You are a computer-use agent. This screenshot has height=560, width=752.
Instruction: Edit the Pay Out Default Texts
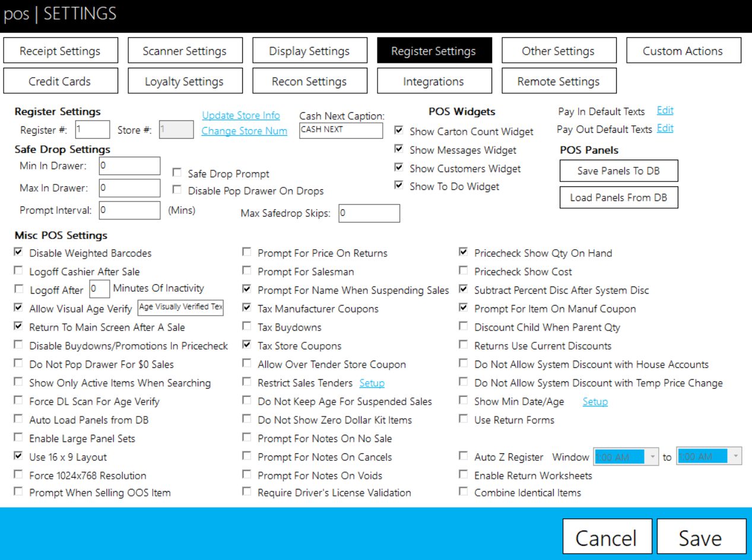(665, 128)
